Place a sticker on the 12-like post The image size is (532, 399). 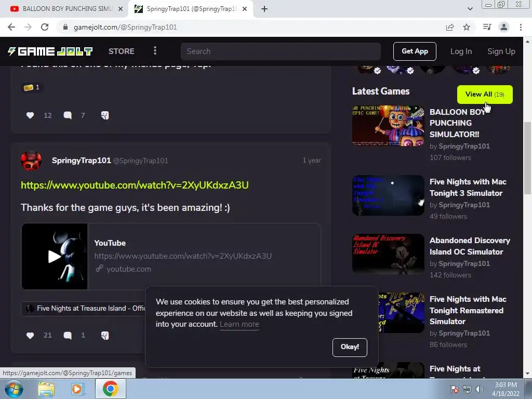pyautogui.click(x=105, y=115)
